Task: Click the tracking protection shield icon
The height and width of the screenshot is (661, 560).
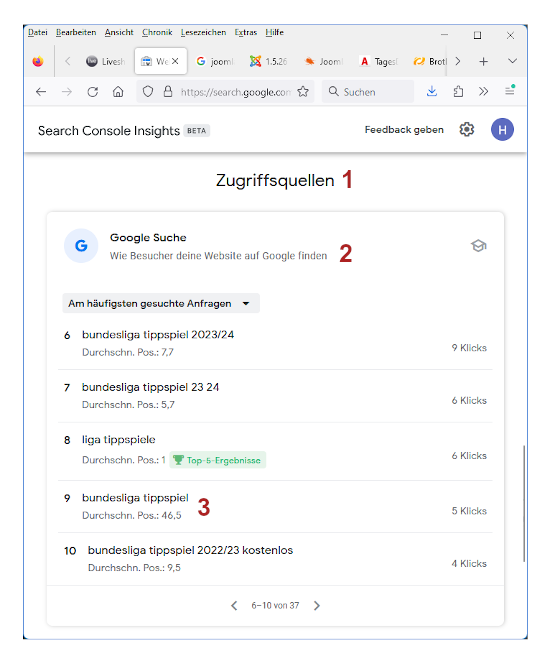Action: (x=148, y=91)
